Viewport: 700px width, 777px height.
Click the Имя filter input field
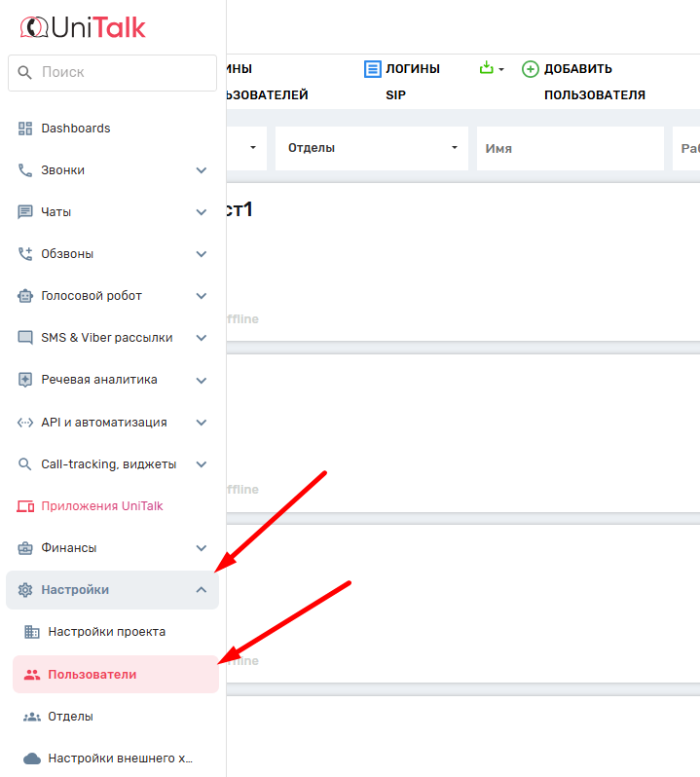570,149
